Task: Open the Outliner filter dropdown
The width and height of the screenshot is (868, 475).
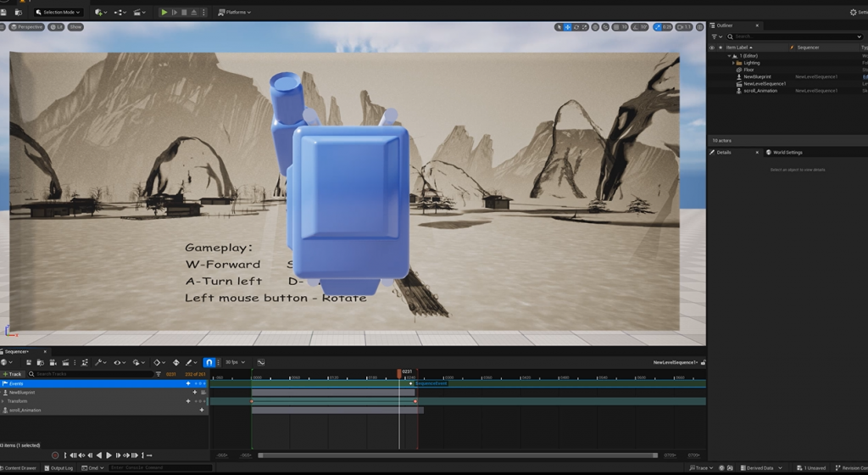Action: click(716, 36)
